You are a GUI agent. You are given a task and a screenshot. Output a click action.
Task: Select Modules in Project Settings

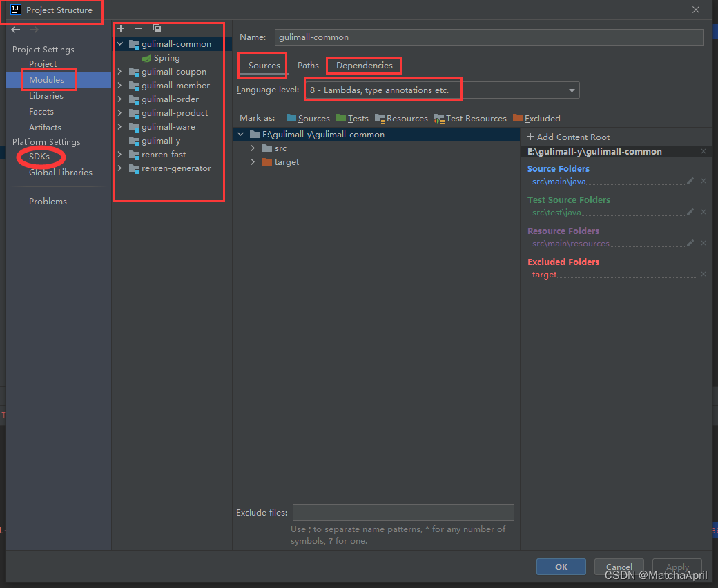click(47, 79)
